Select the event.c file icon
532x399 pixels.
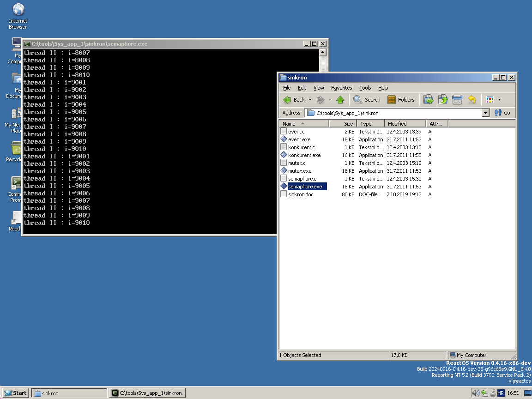[284, 131]
